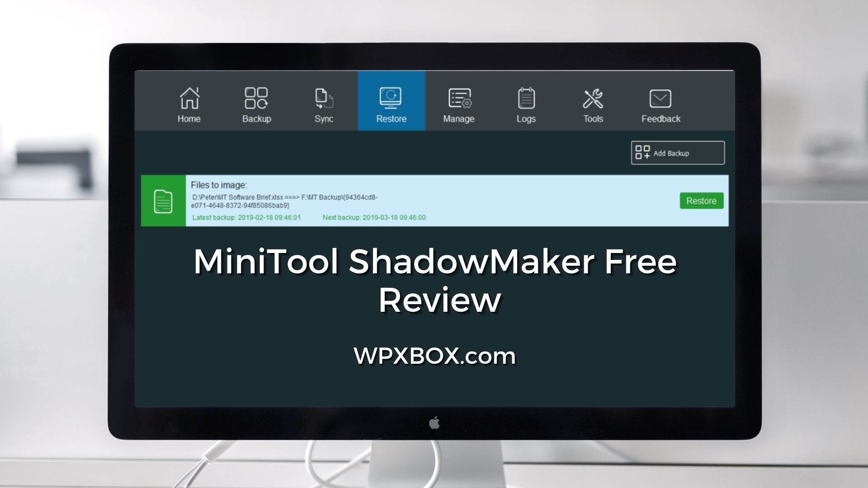868x488 pixels.
Task: Click the Apple logo on the monitor
Action: 434,422
